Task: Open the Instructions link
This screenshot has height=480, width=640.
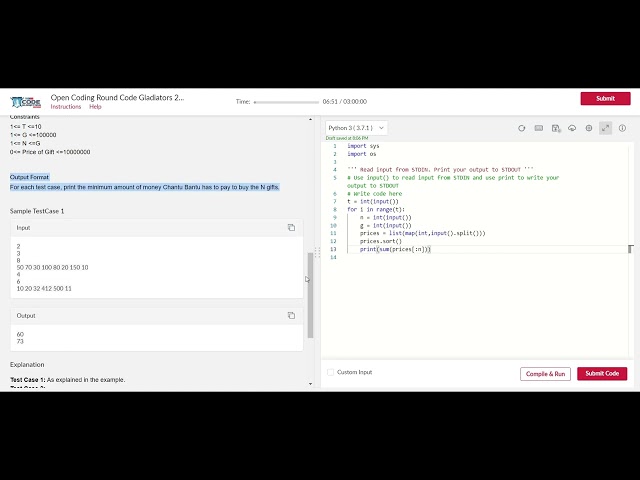Action: pos(66,107)
